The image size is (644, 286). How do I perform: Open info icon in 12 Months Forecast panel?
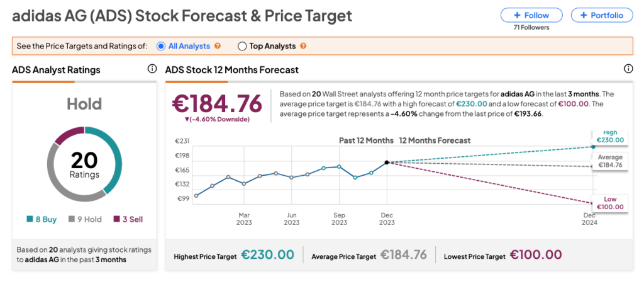(x=628, y=69)
